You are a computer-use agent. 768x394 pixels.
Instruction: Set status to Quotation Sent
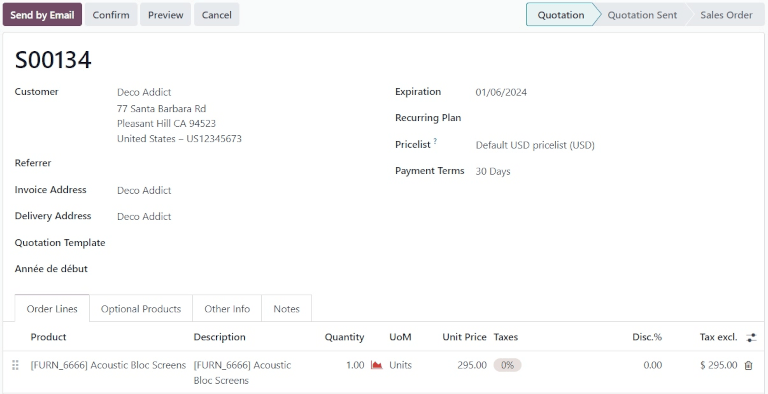(642, 15)
